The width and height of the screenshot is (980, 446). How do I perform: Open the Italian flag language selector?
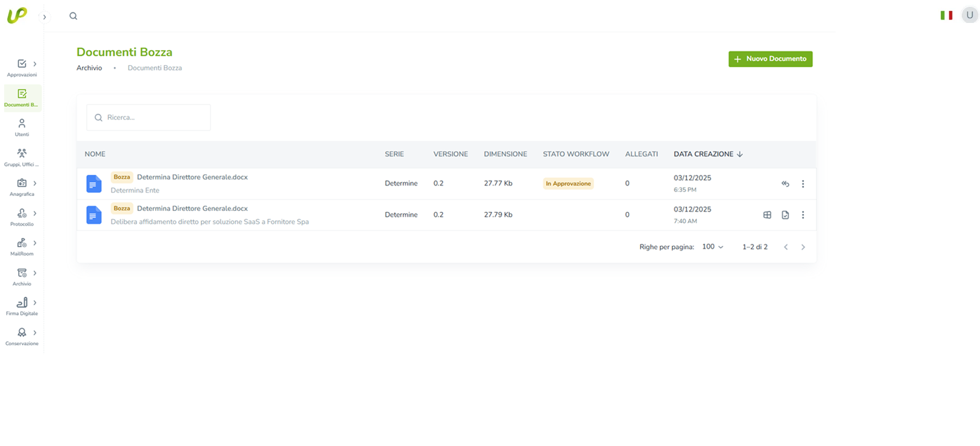pos(946,16)
